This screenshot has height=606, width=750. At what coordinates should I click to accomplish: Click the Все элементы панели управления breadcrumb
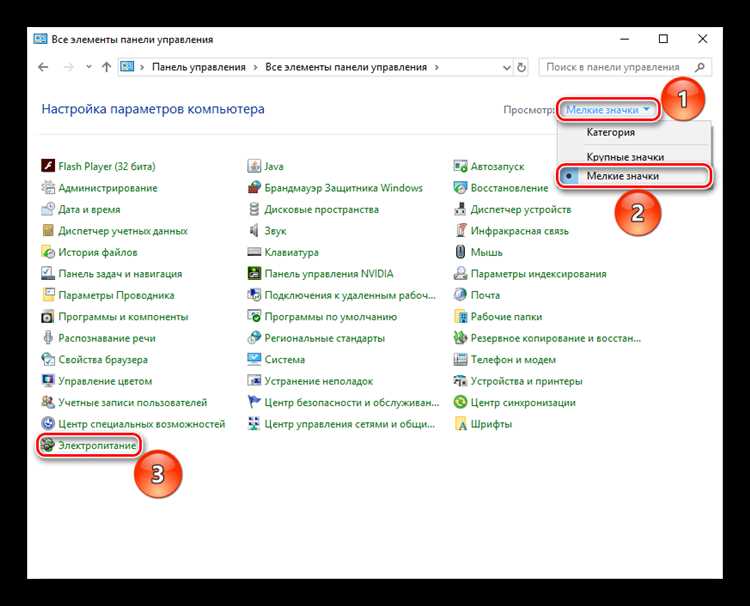click(346, 67)
